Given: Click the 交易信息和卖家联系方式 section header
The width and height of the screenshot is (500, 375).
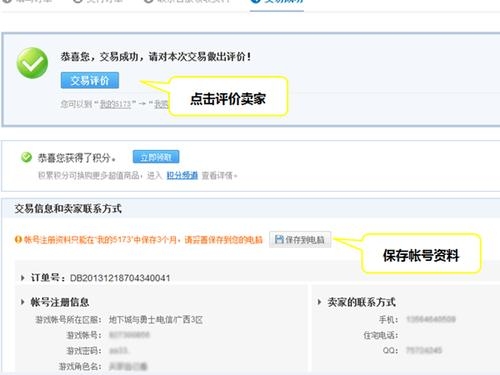Looking at the screenshot, I should [x=68, y=209].
